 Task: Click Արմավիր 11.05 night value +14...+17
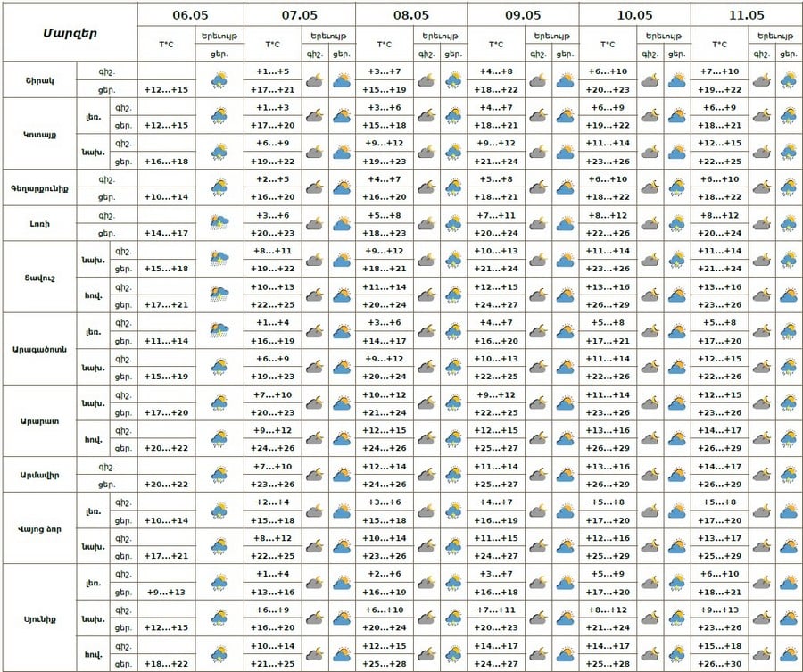pyautogui.click(x=719, y=467)
